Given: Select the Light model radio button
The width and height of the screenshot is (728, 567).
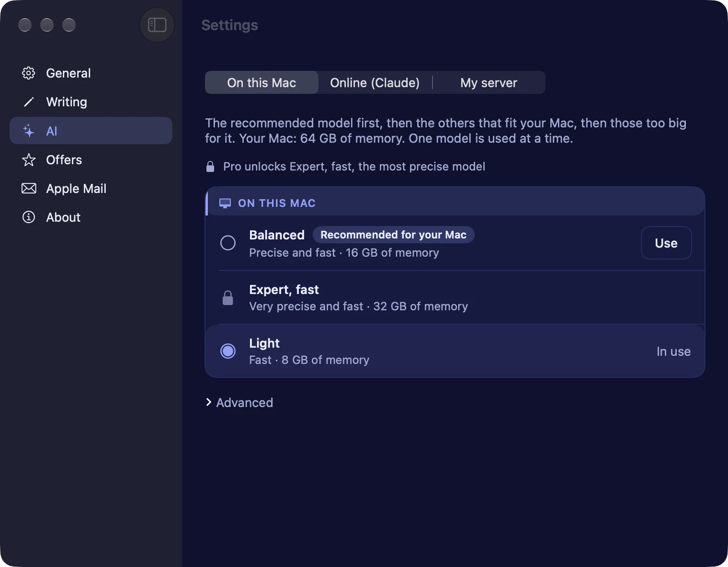Looking at the screenshot, I should 228,351.
